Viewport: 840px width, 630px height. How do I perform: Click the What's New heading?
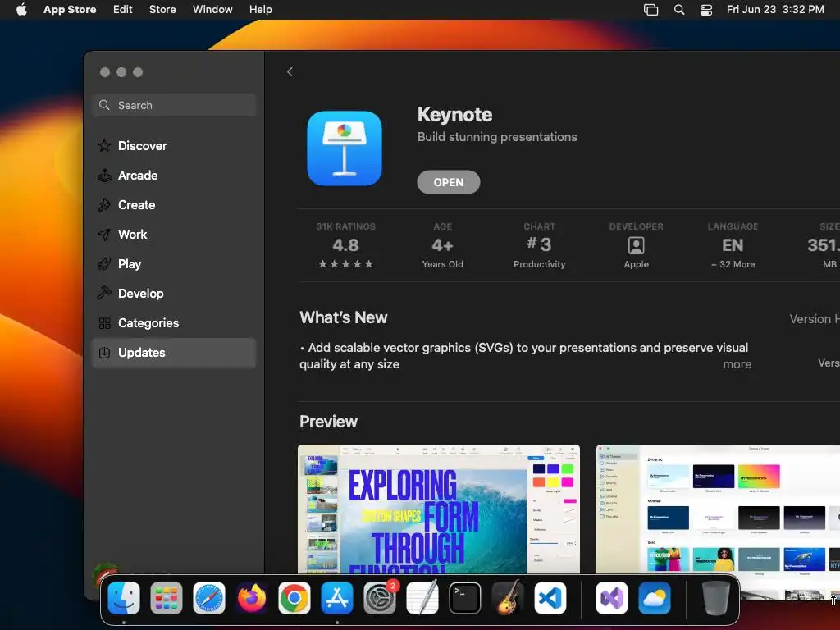tap(344, 317)
